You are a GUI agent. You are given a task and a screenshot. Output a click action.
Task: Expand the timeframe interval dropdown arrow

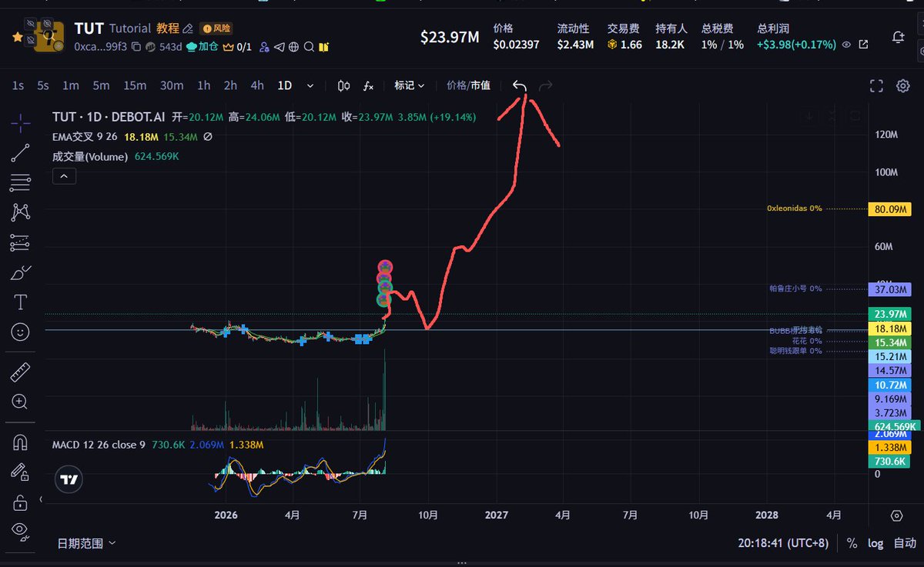pos(310,86)
